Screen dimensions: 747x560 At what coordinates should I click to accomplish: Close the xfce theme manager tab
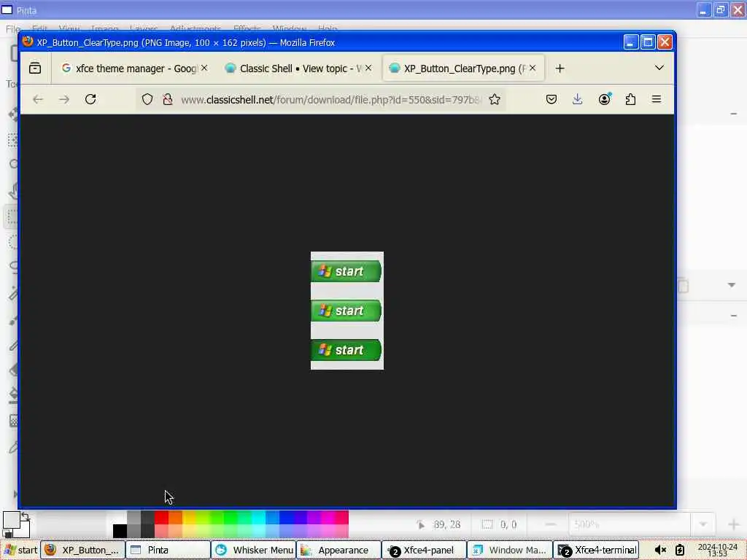click(204, 68)
